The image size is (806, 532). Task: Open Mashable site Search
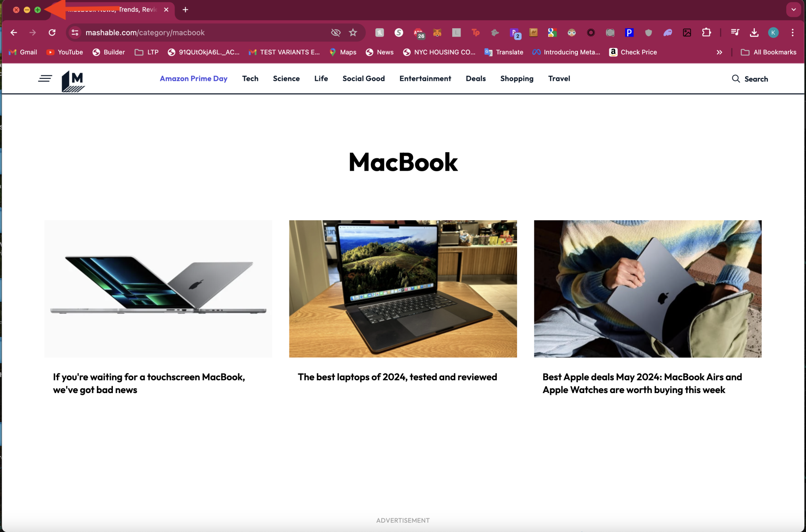[750, 79]
